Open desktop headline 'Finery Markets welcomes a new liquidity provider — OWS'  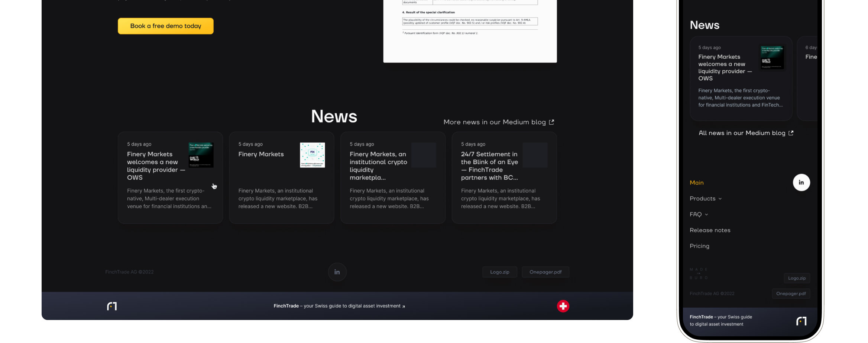pyautogui.click(x=156, y=166)
